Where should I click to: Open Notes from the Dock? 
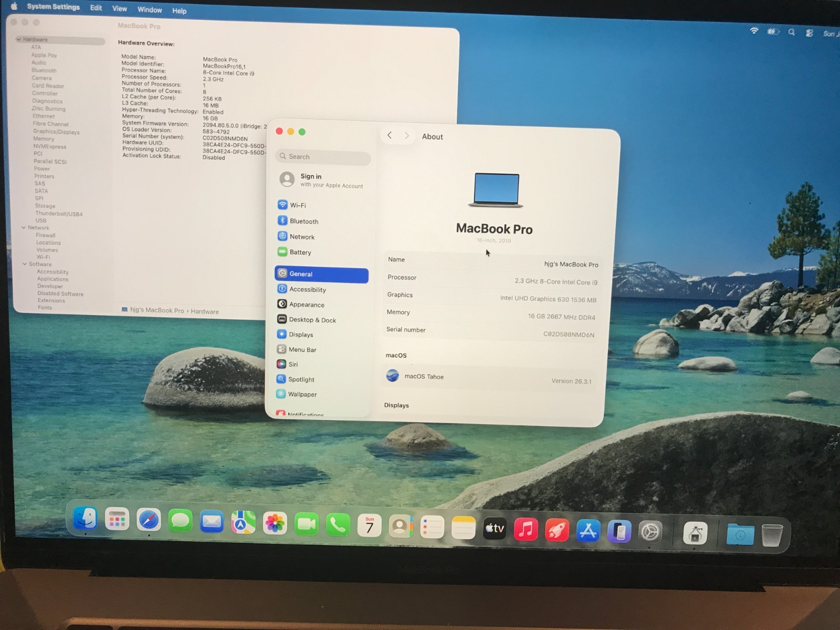tap(463, 528)
